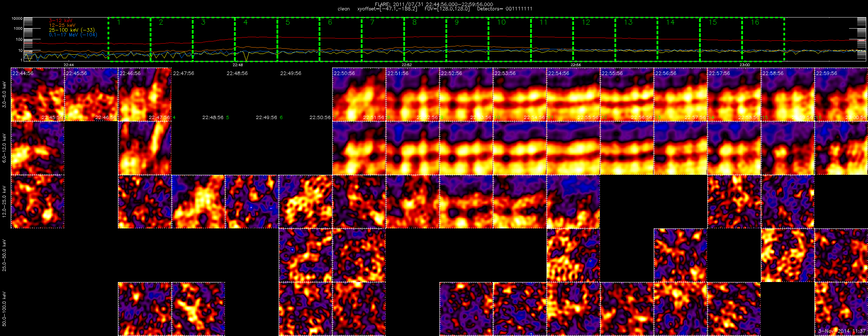Select the 3.0-6.0 keV image at 22:46:56
868x336 pixels.
coord(145,94)
